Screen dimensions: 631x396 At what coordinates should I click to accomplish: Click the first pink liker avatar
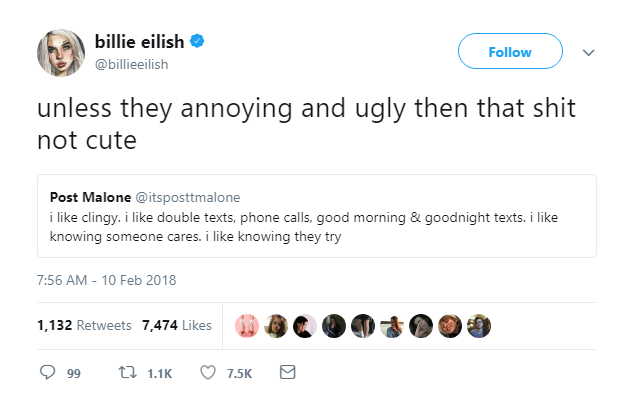click(x=247, y=326)
